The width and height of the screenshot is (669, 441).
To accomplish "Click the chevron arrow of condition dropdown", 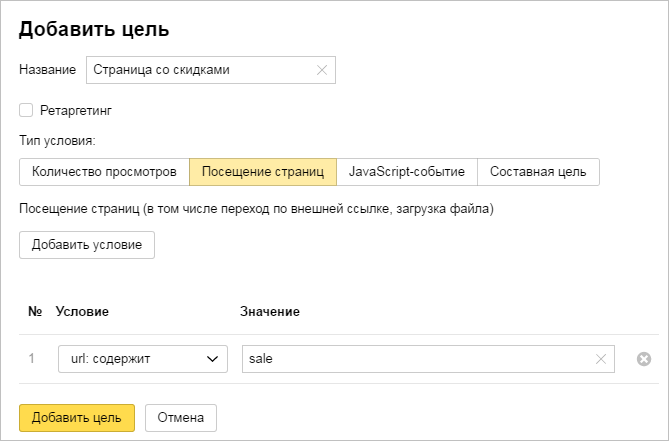I will (212, 359).
